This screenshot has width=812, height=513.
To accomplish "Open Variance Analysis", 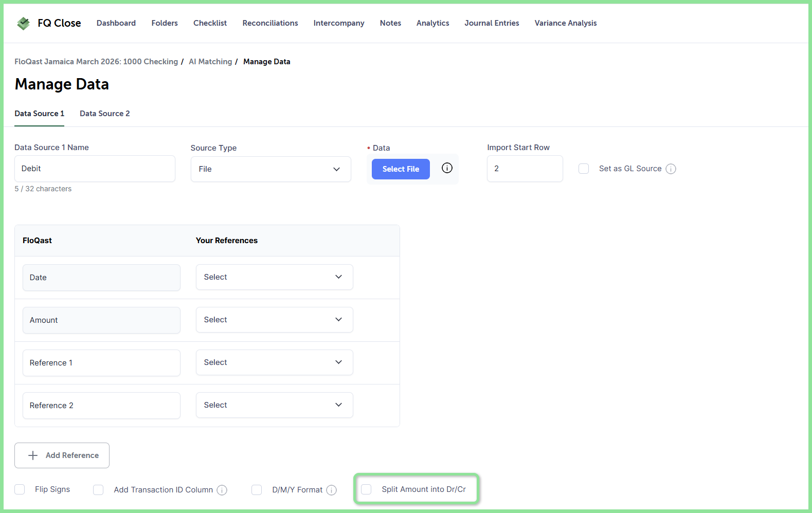I will click(x=566, y=23).
